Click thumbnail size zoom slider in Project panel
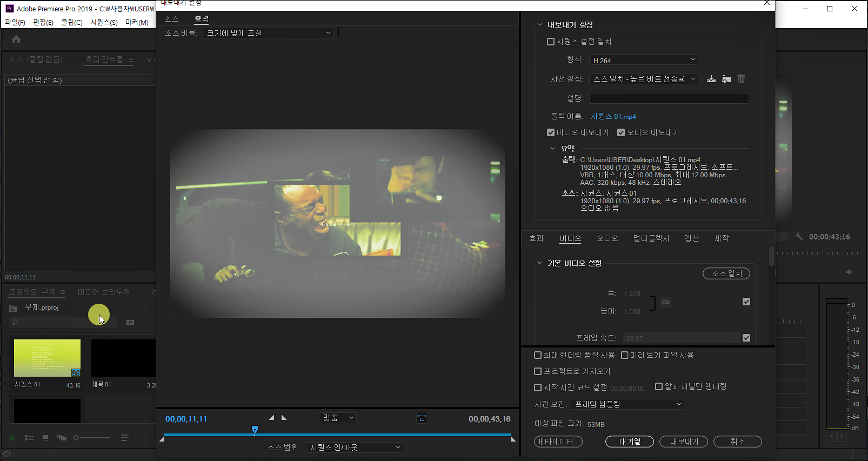 [x=92, y=438]
